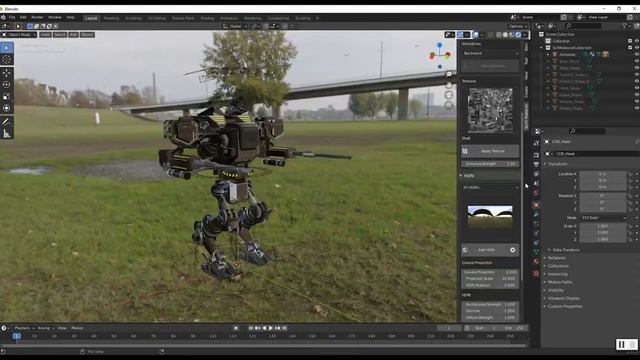Click the Apply Texture button
This screenshot has width=640, height=360.
[490, 151]
